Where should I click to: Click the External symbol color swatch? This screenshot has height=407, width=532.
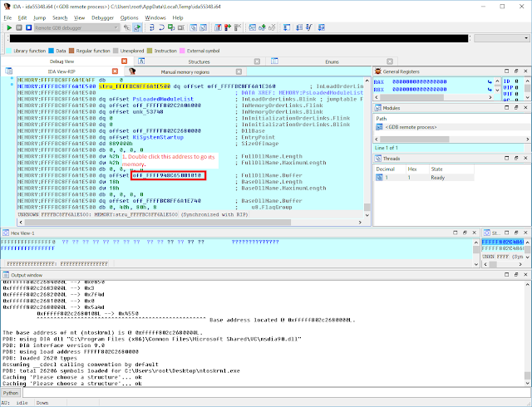pyautogui.click(x=182, y=51)
